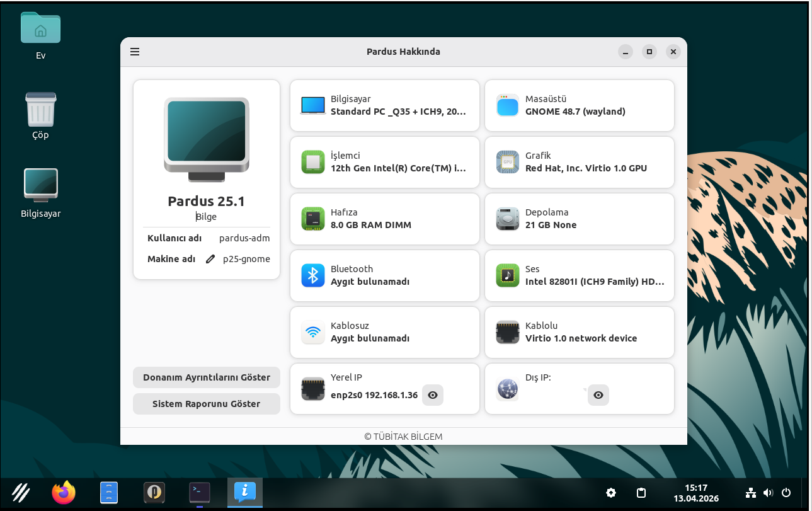Click the Yerel IP ethernet port icon
Screen dimensions: 812x511
tap(313, 389)
